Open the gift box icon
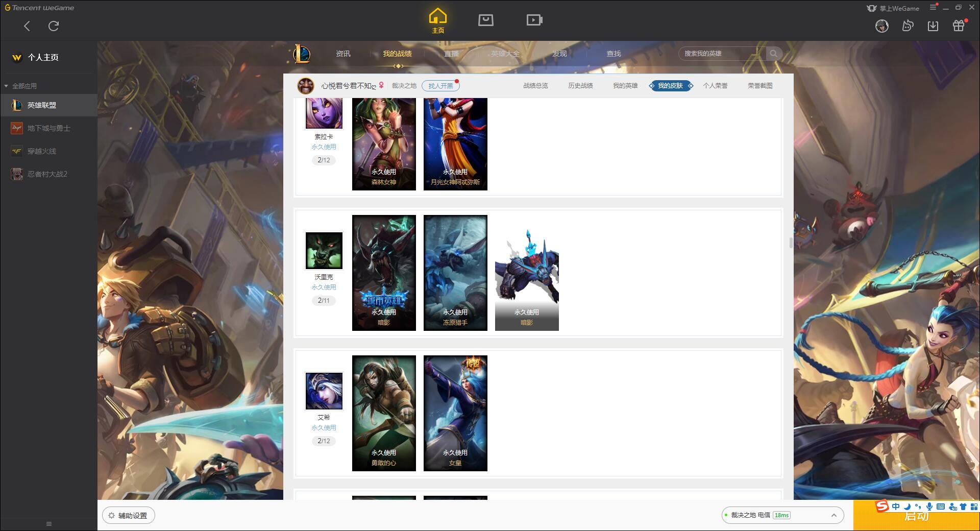The width and height of the screenshot is (980, 531). point(958,26)
